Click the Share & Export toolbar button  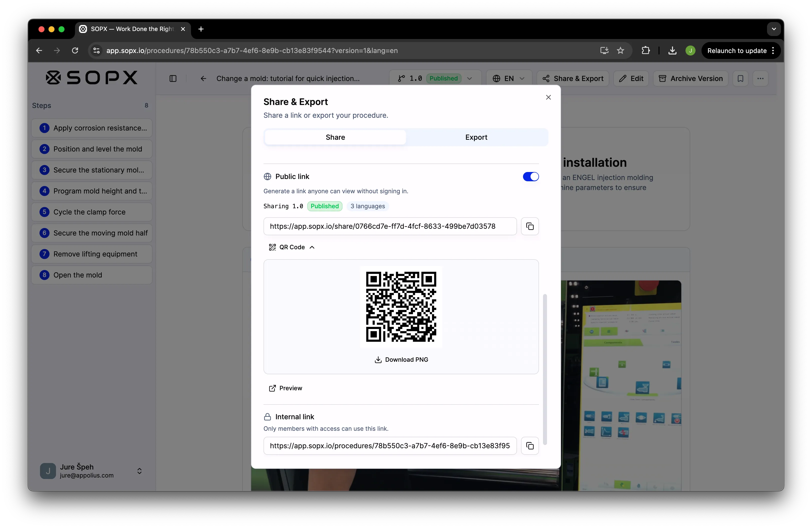(x=573, y=78)
